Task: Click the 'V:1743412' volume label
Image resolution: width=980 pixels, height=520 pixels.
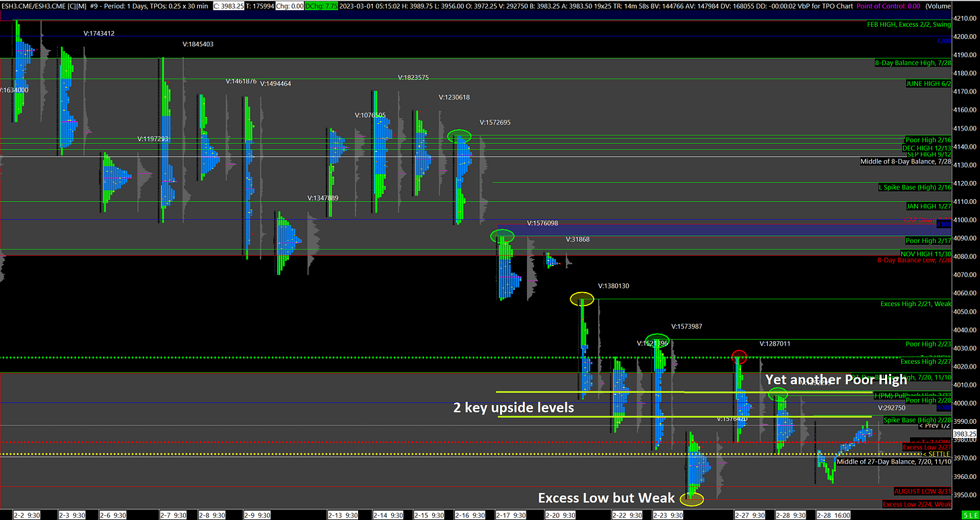Action: (99, 33)
